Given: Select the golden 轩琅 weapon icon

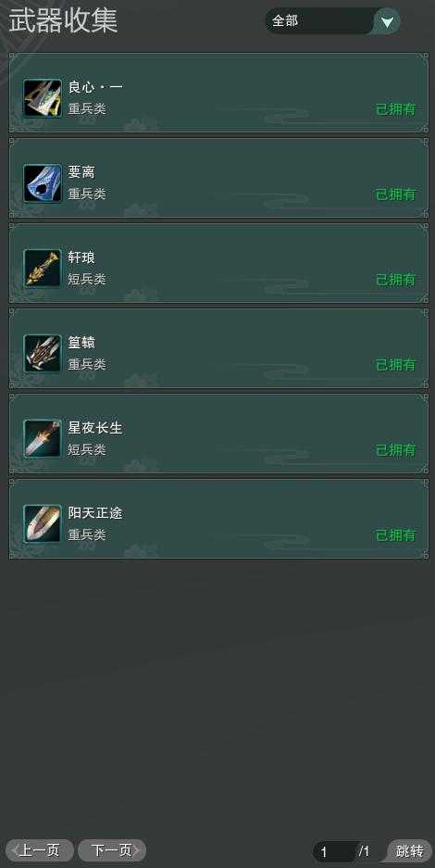Looking at the screenshot, I should click(43, 269).
